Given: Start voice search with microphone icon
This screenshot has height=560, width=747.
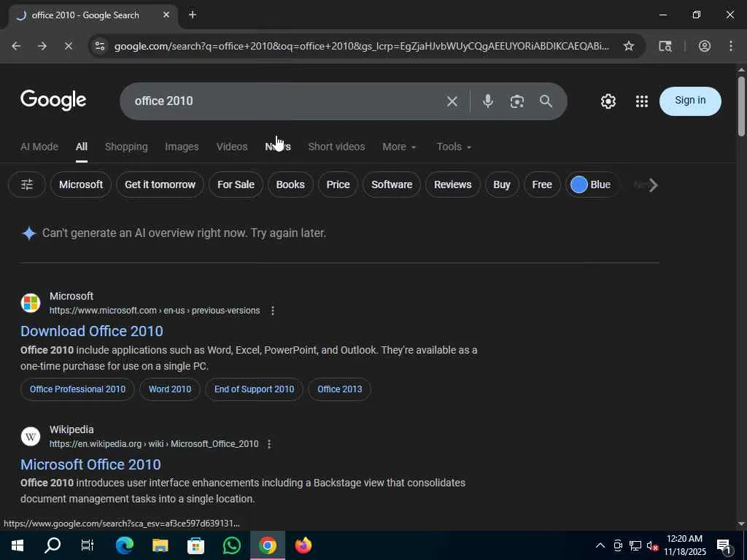Looking at the screenshot, I should pos(487,101).
